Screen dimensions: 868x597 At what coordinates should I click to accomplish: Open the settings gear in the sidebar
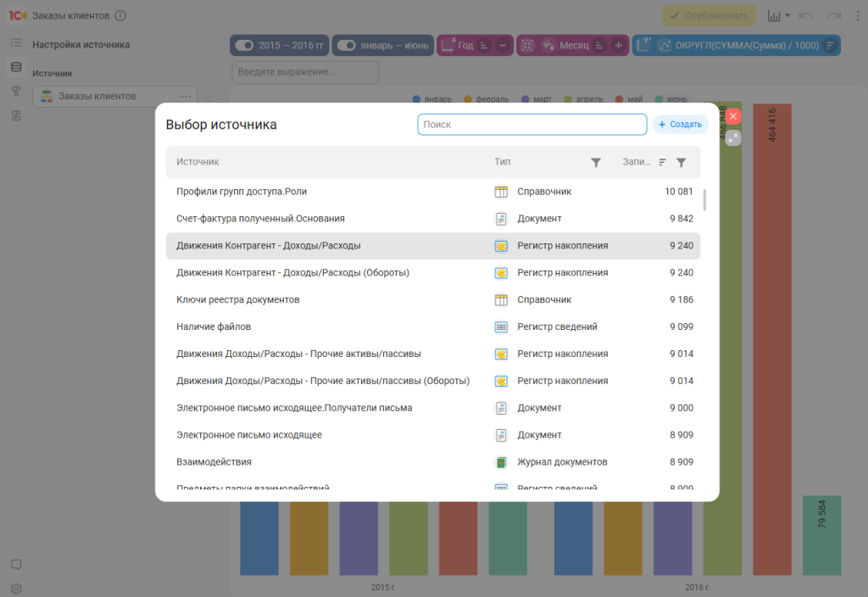(15, 589)
